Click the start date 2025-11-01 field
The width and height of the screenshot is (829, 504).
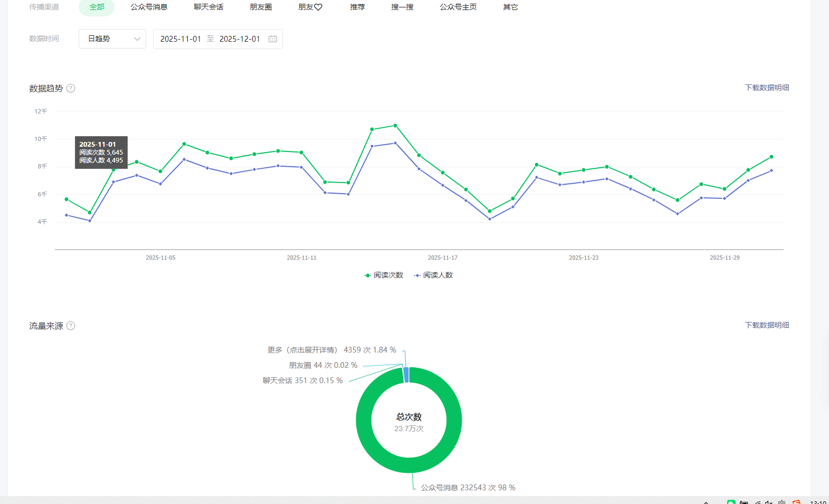coord(180,39)
